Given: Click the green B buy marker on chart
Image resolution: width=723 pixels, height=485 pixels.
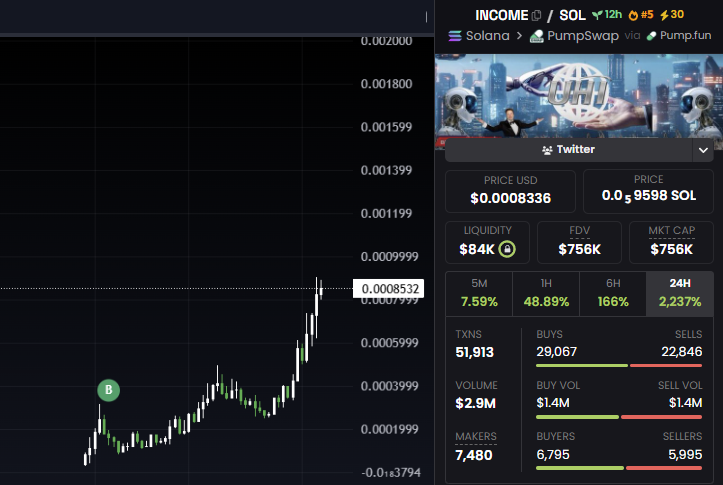Looking at the screenshot, I should click(x=108, y=390).
